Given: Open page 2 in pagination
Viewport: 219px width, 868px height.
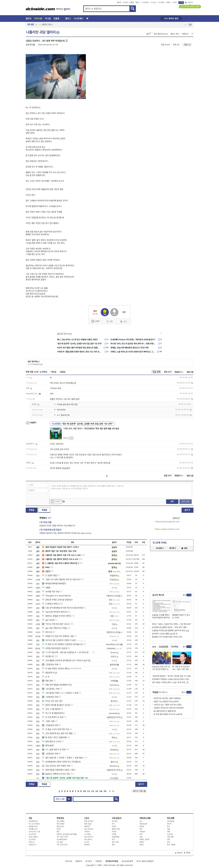Looking at the screenshot, I should pyautogui.click(x=62, y=791).
